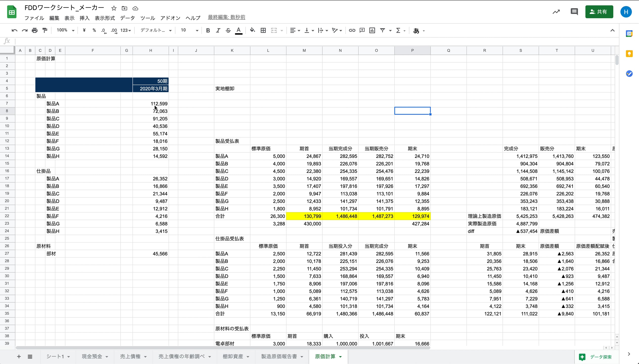
Task: Switch to the 棚卸資産 sheet tab
Action: (x=233, y=356)
